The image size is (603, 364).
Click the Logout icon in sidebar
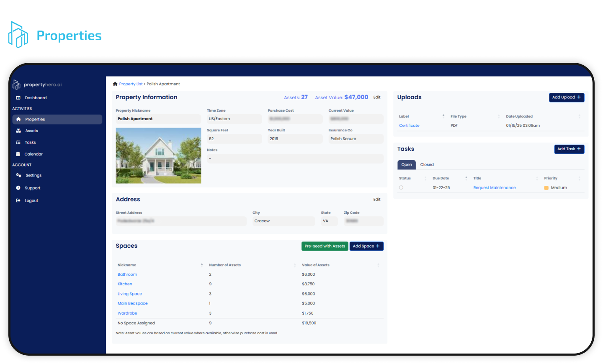[x=18, y=201]
